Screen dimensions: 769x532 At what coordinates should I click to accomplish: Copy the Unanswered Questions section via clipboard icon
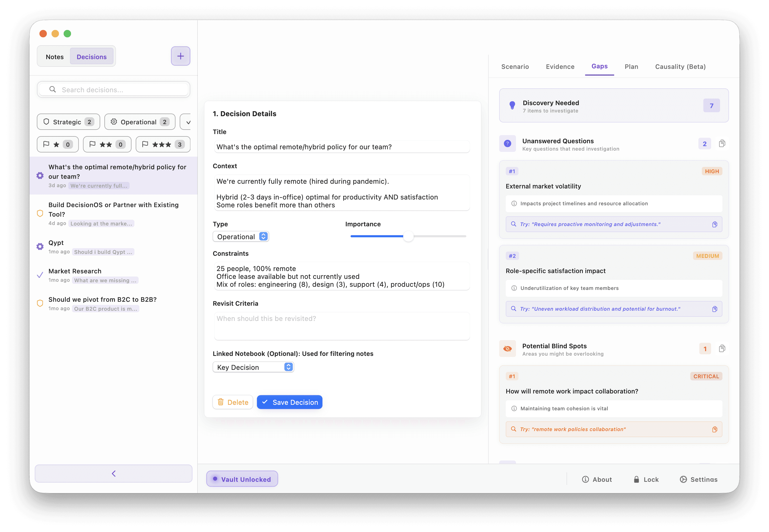pos(722,144)
